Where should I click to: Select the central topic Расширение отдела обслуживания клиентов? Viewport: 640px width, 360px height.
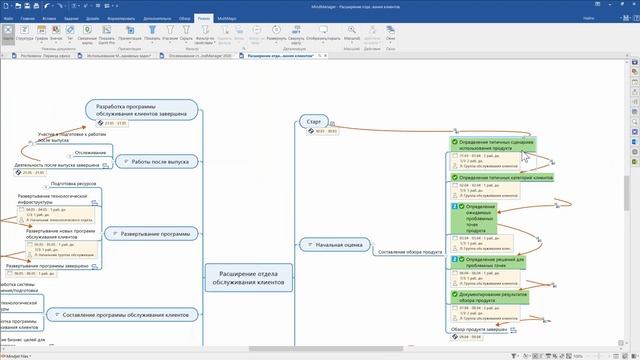[249, 278]
